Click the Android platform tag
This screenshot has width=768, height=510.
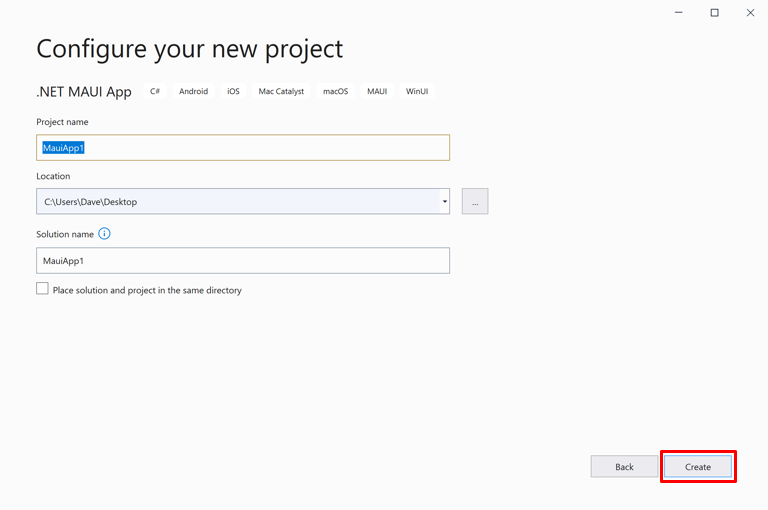(194, 91)
